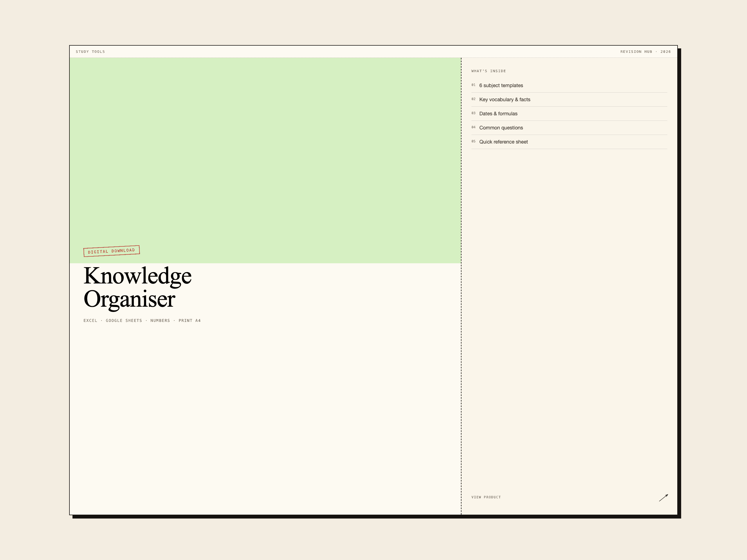Select the Key vocabulary & facts row
Image resolution: width=747 pixels, height=560 pixels.
pyautogui.click(x=569, y=100)
